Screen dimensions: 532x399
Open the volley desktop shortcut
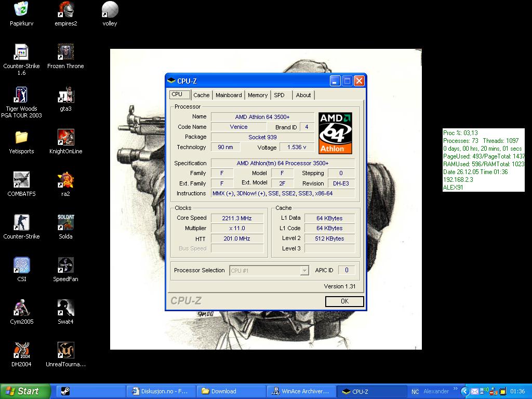coord(110,14)
